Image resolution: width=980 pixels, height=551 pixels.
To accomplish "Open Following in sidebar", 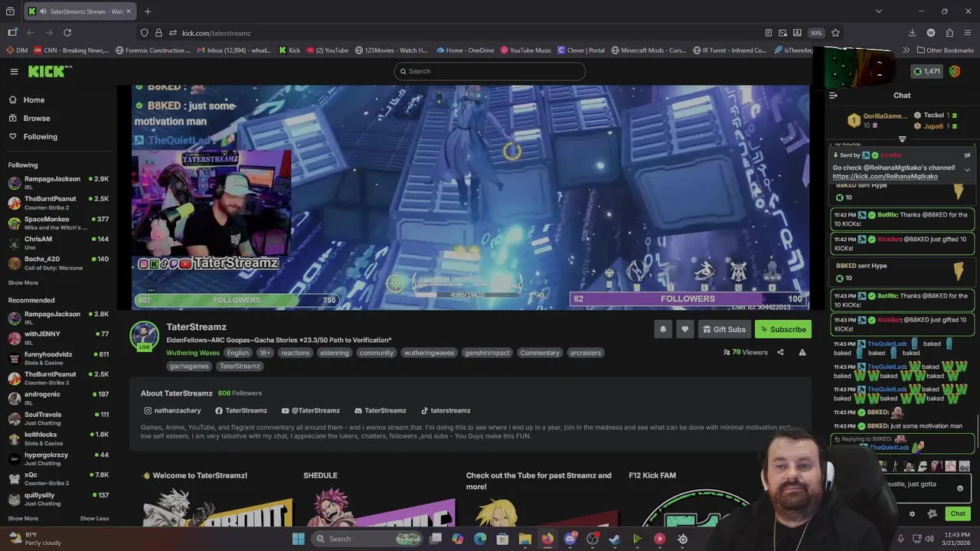I will 40,136.
